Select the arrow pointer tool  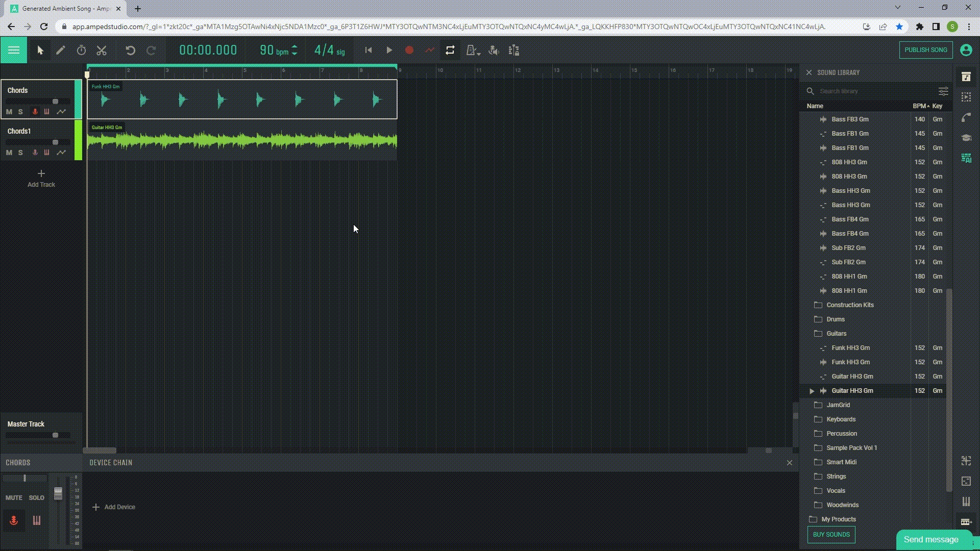click(40, 50)
